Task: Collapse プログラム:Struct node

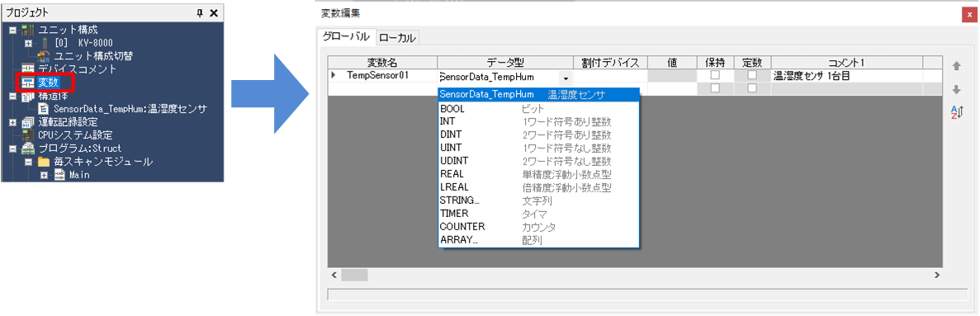Action: [x=12, y=149]
